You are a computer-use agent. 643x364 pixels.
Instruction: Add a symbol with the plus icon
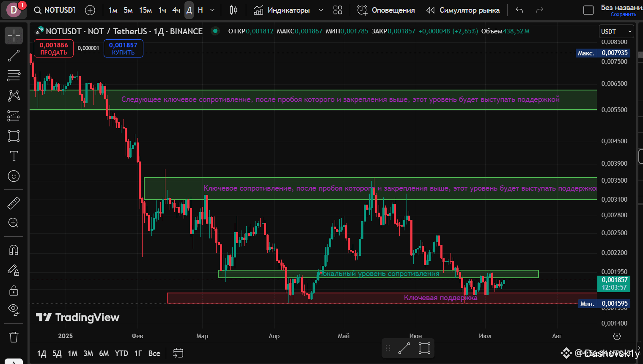coord(90,10)
